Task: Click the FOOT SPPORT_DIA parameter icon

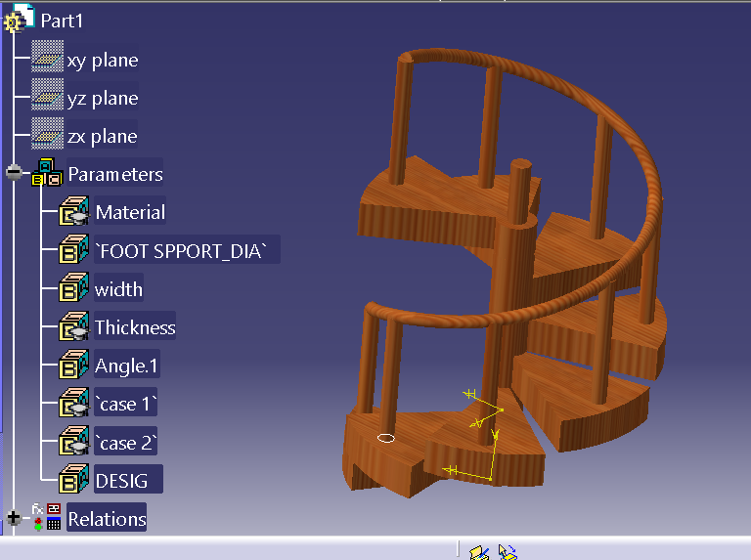Action: tap(73, 249)
